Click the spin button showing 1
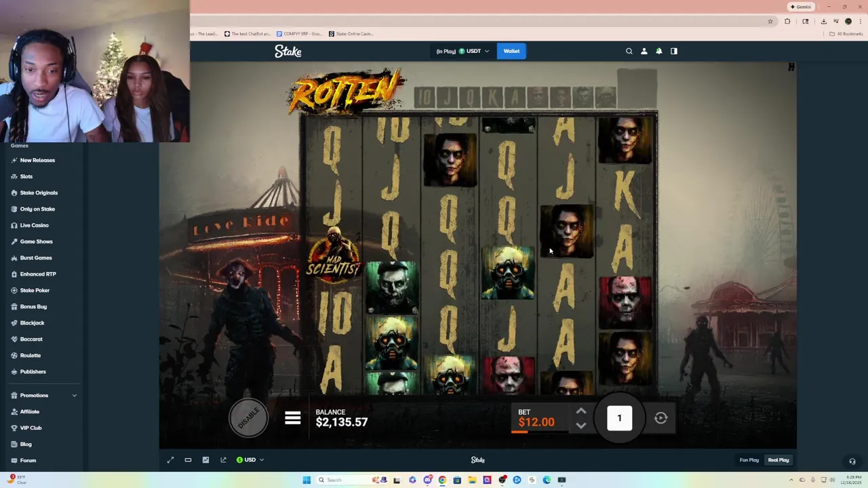This screenshot has height=488, width=868. coord(619,418)
